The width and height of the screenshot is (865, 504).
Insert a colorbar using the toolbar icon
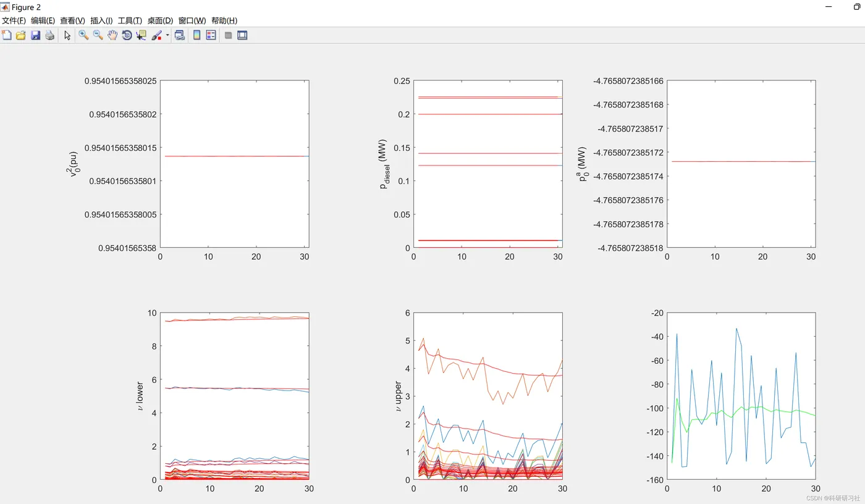tap(196, 35)
